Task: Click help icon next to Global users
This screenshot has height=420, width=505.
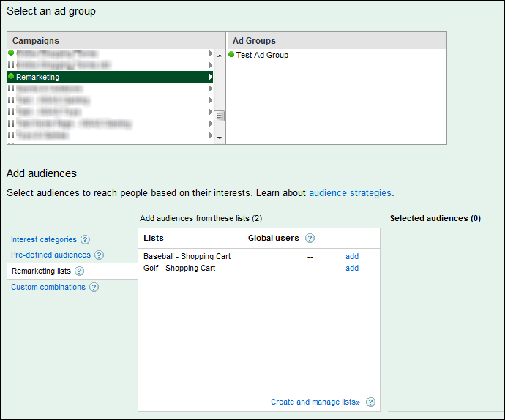Action: coord(310,239)
